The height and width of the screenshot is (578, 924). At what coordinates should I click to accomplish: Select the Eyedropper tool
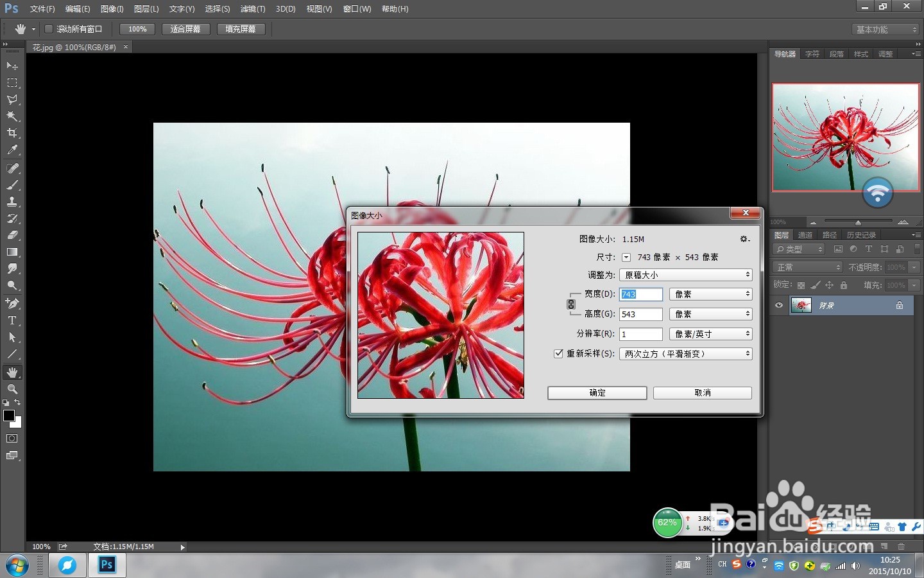pyautogui.click(x=12, y=150)
